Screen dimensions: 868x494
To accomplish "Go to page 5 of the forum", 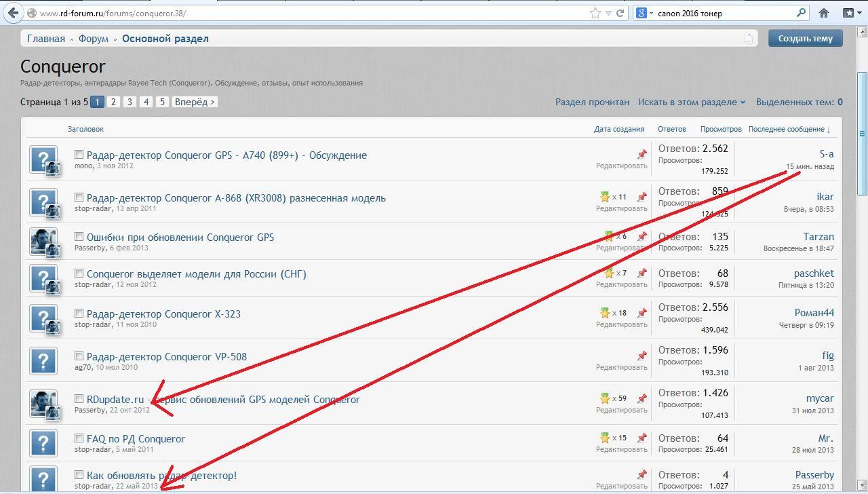I will 162,102.
